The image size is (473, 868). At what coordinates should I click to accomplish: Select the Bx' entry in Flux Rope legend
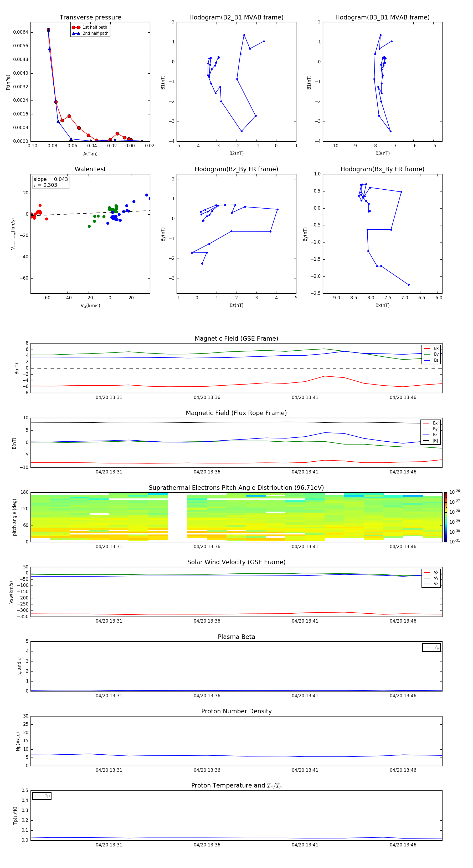(431, 423)
